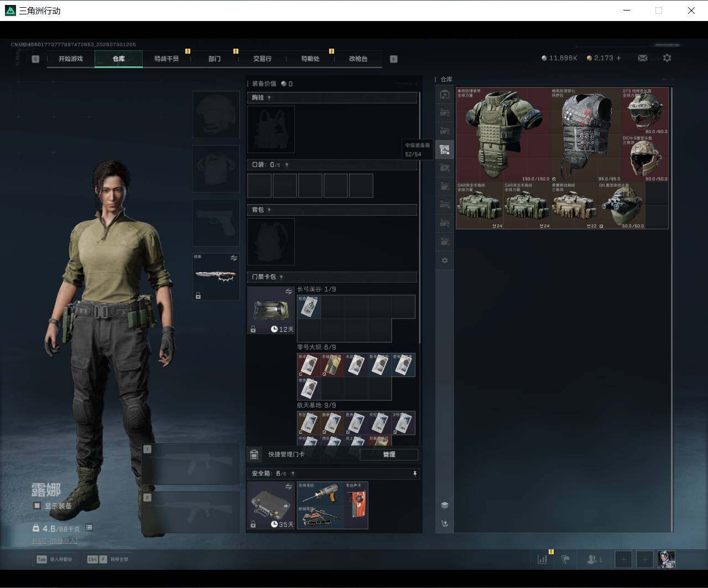Viewport: 708px width, 588px height.
Task: Enable the 显示装备 checkbox
Action: (x=37, y=506)
